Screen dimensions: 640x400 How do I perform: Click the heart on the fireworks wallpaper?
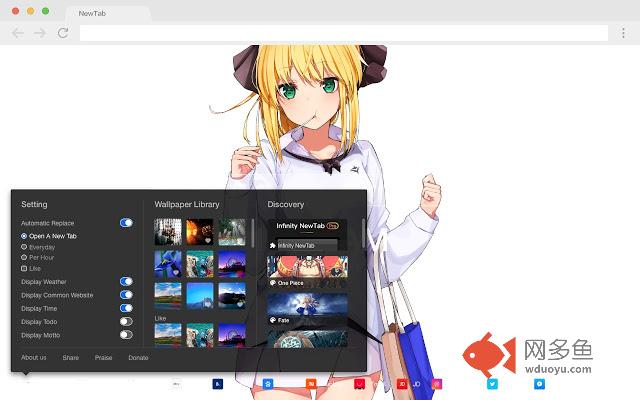tap(208, 240)
